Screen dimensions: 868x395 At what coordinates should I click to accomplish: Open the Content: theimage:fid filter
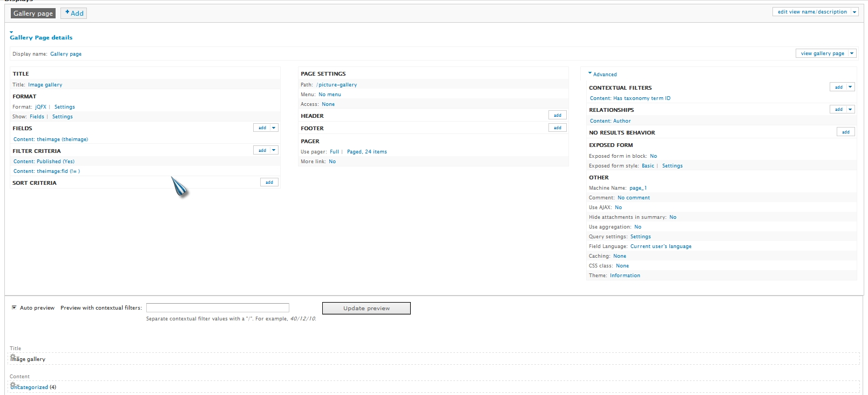pos(47,171)
